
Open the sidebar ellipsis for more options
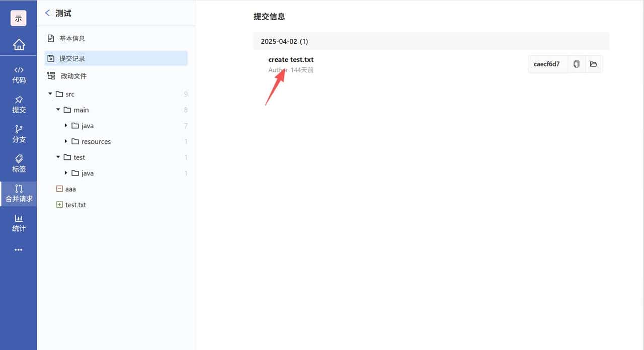[x=19, y=250]
